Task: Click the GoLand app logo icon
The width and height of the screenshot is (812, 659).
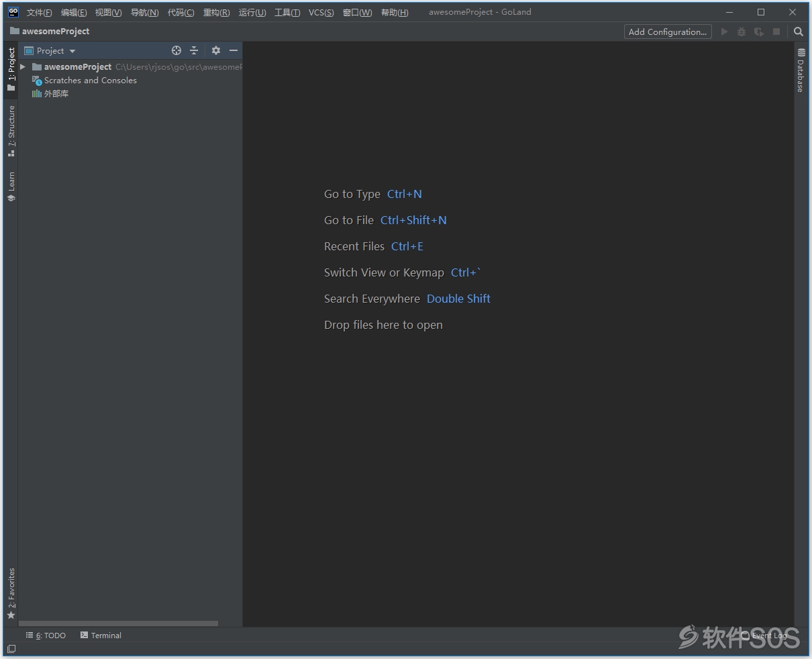Action: click(x=13, y=11)
